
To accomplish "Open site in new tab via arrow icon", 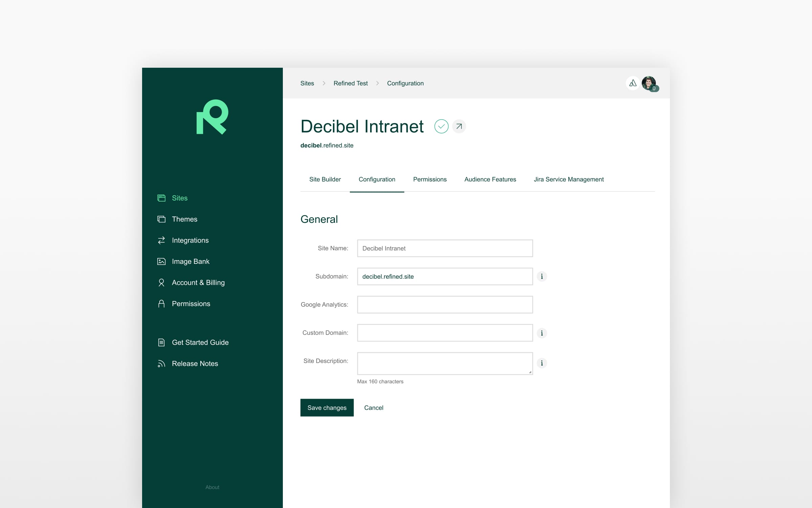I will [459, 126].
